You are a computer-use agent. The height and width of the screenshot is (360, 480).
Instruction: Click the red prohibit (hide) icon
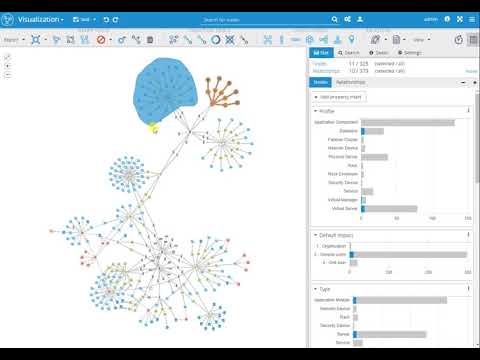pos(101,40)
